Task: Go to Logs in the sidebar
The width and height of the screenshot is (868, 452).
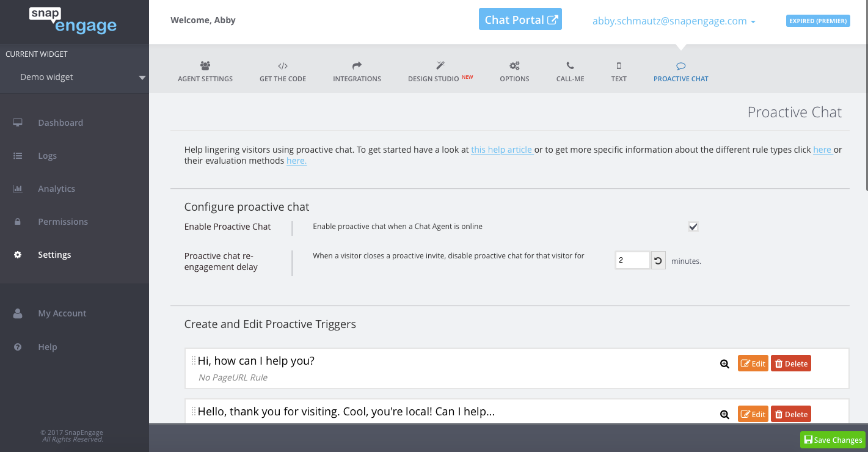Action: pos(47,156)
